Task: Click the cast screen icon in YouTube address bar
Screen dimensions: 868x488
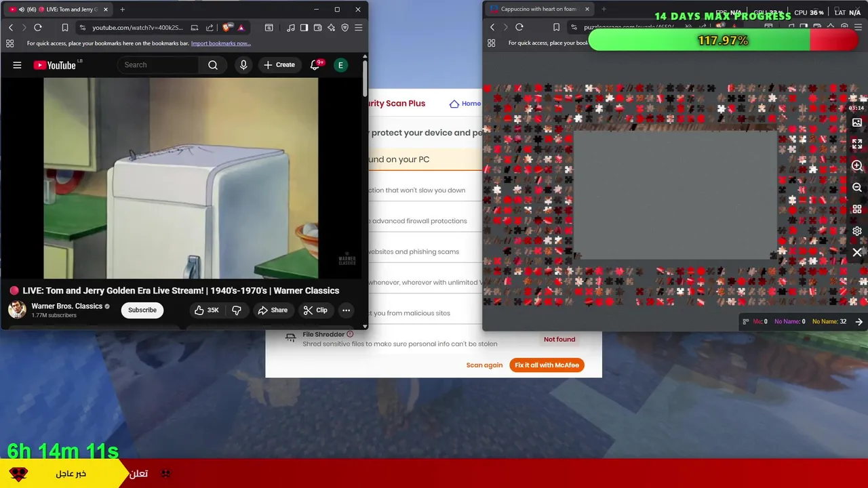Action: click(195, 28)
